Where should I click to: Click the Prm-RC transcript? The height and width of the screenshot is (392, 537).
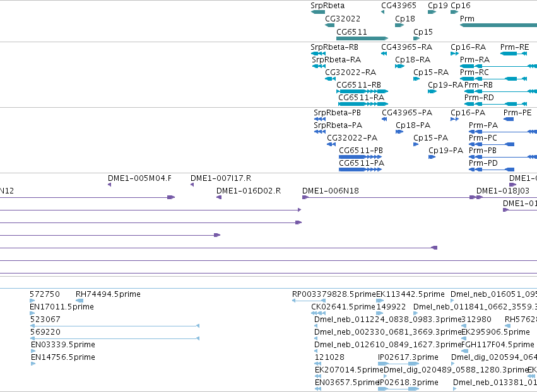(493, 79)
